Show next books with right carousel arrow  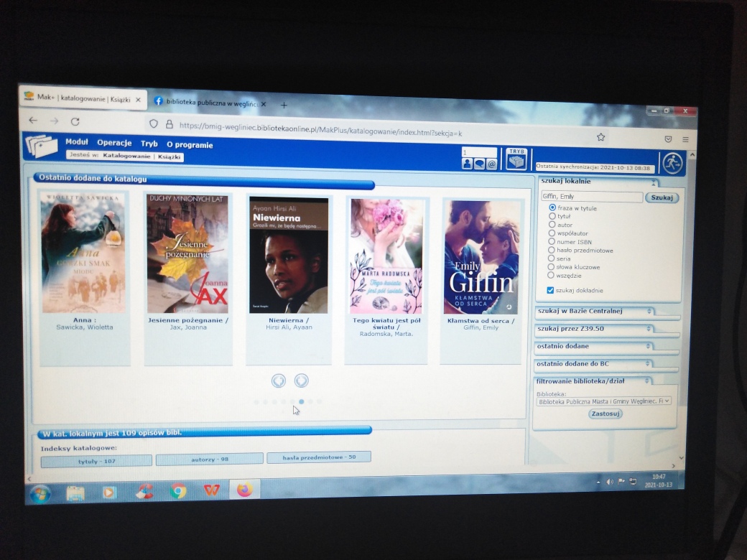click(302, 381)
